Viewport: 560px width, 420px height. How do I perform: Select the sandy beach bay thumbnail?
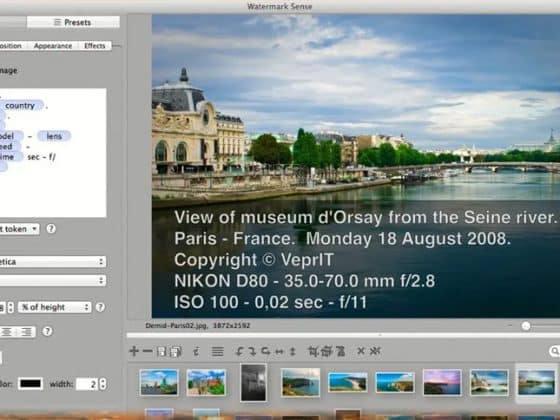pyautogui.click(x=348, y=382)
